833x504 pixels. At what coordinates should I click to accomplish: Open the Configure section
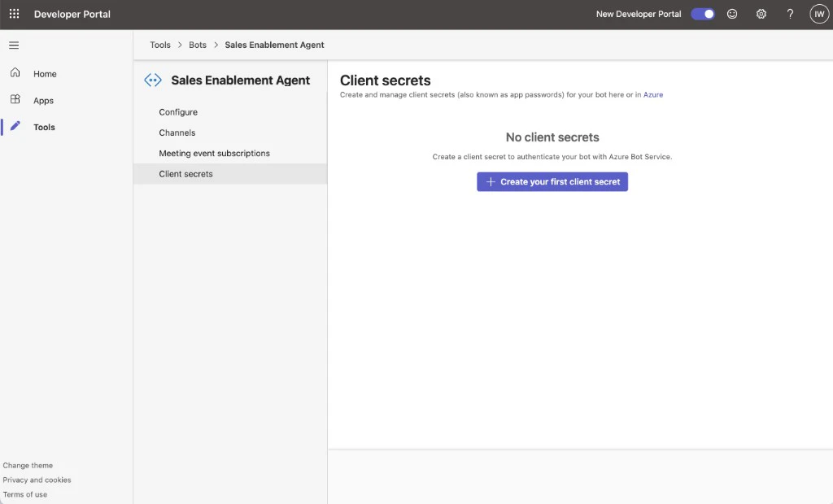tap(230, 112)
